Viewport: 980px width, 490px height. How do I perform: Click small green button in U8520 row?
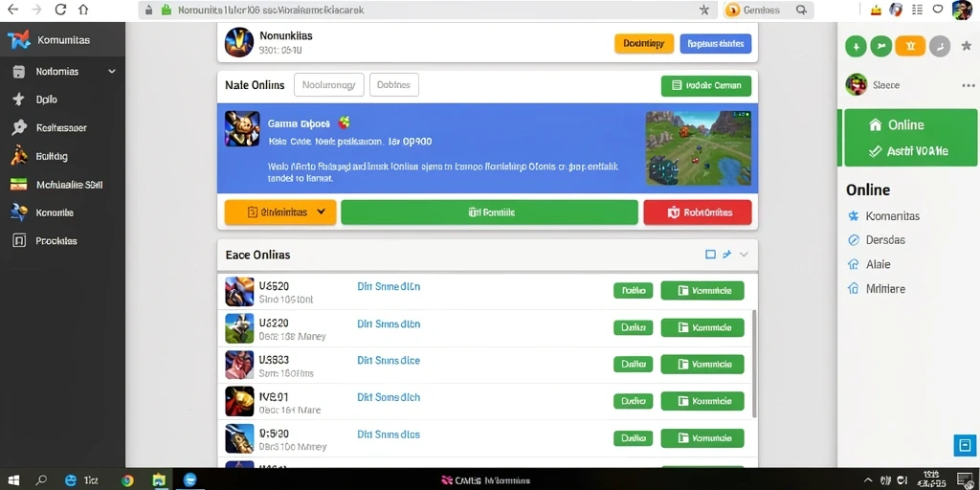(634, 291)
